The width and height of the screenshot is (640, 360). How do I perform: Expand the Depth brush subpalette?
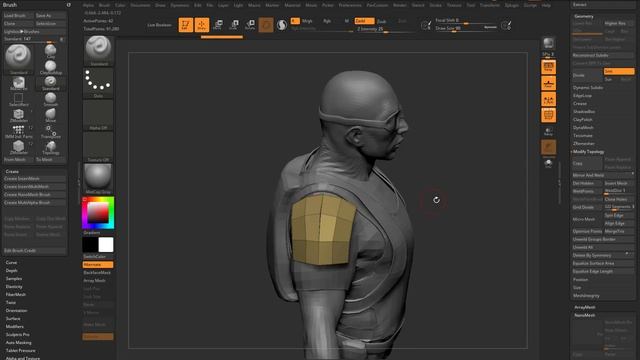[x=11, y=271]
